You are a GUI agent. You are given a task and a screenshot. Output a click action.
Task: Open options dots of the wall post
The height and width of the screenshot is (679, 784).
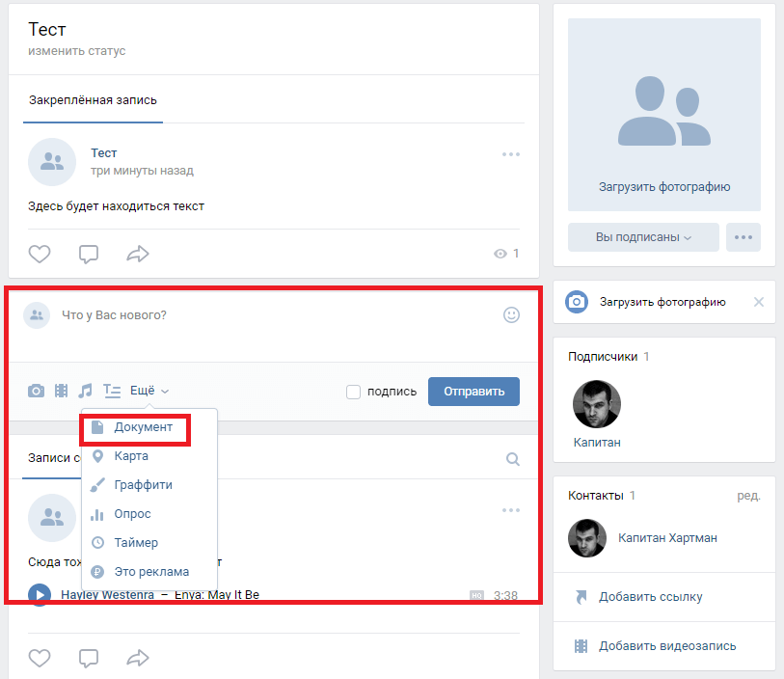(511, 510)
